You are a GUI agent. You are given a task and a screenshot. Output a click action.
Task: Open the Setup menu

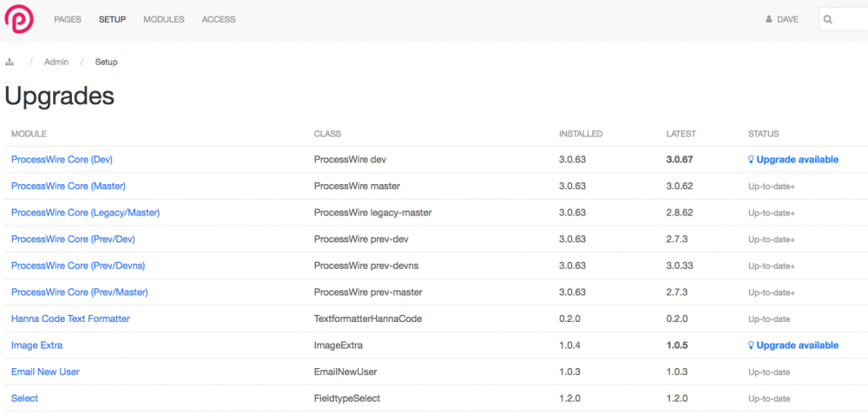(112, 19)
